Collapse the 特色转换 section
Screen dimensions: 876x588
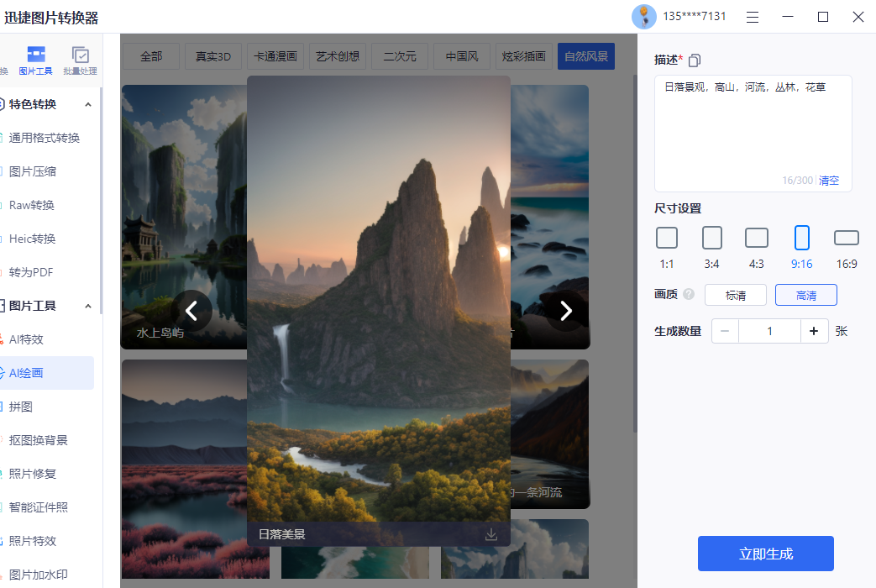[87, 104]
